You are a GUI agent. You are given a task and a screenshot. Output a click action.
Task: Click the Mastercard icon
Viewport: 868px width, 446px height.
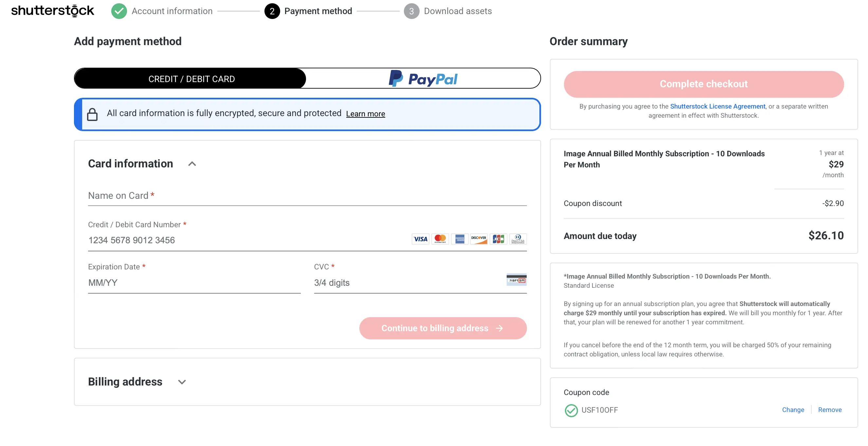point(440,239)
